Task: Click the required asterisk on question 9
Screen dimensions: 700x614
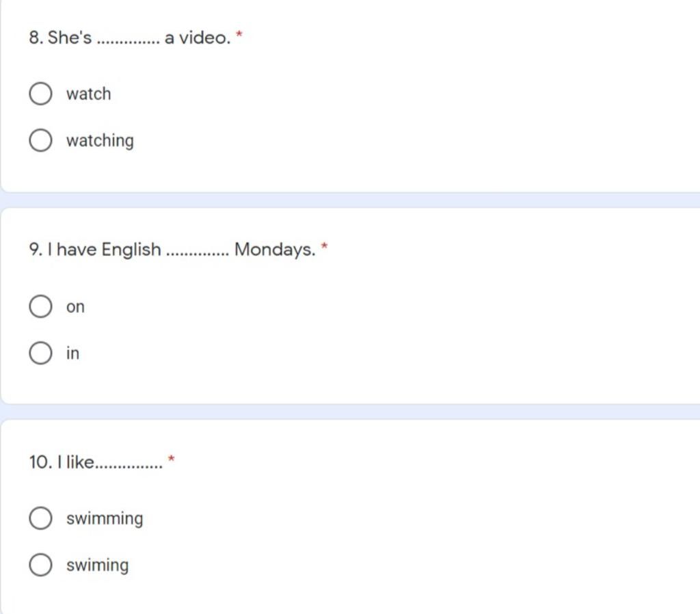Action: click(324, 245)
